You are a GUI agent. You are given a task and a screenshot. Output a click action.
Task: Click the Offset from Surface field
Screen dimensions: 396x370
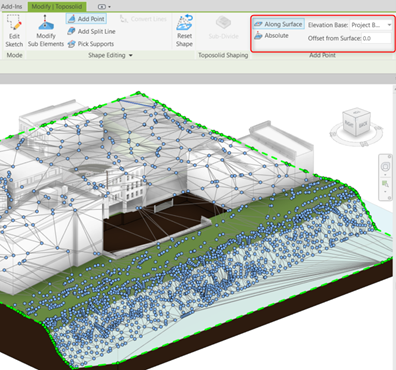coord(376,38)
